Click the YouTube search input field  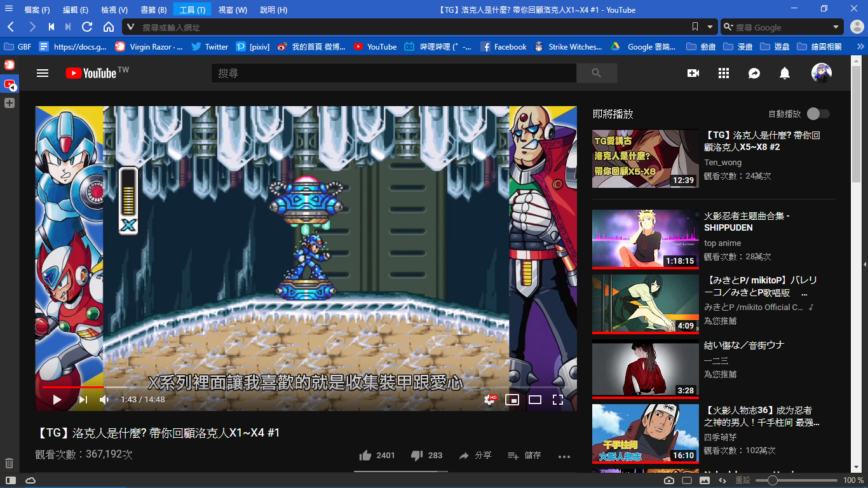(x=394, y=73)
